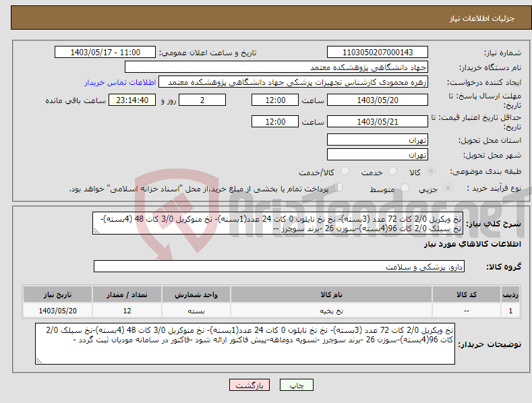This screenshot has height=403, width=532.
Task: Click the واحد شمارش column header
Action: (x=196, y=294)
